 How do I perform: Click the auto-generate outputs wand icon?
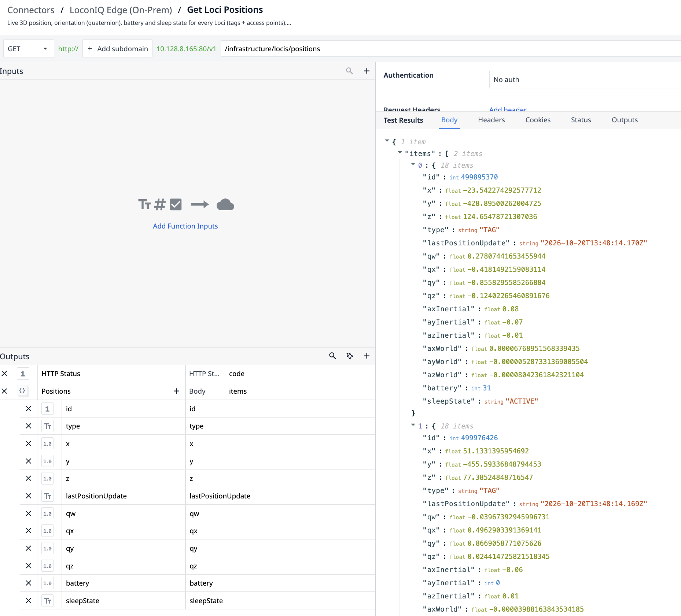click(x=350, y=356)
